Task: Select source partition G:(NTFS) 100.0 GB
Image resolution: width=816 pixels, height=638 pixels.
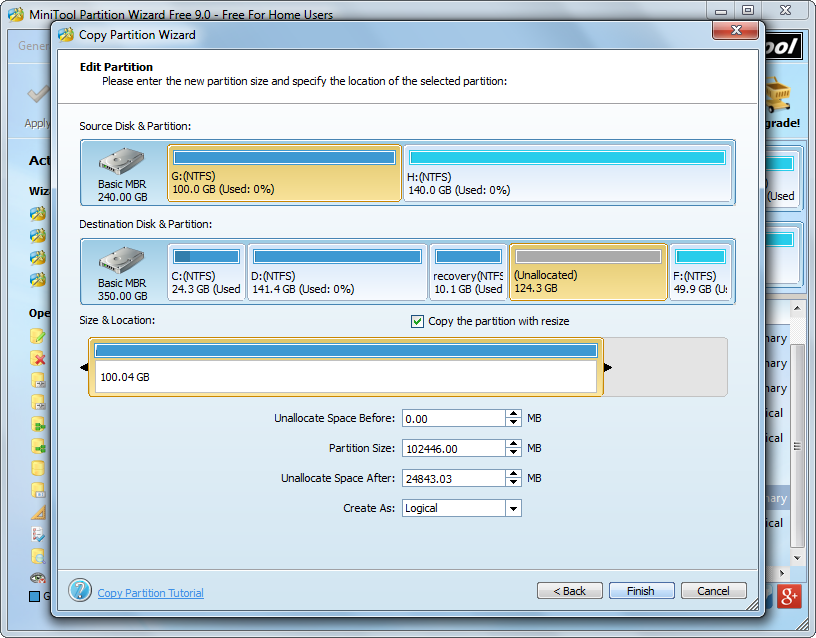Action: (x=284, y=173)
